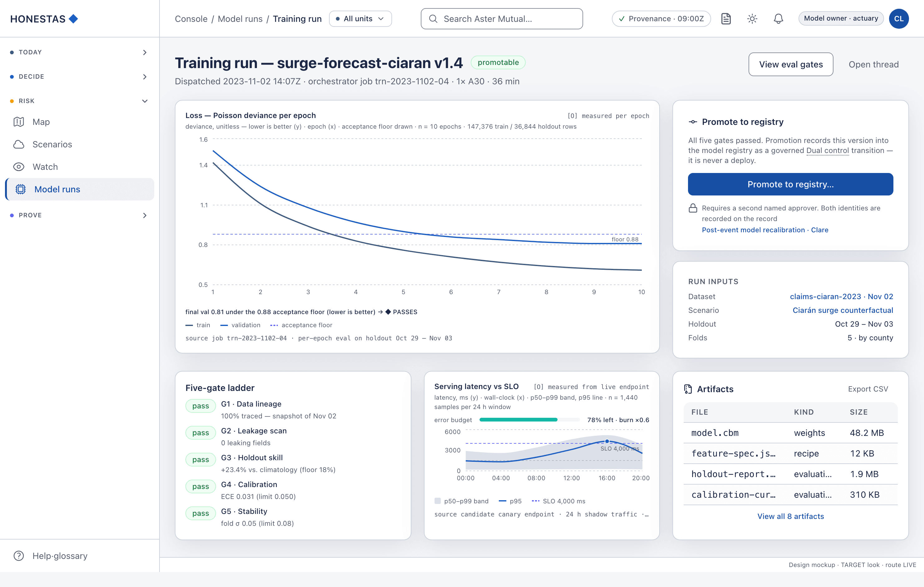Click the search magnifier icon

[433, 18]
